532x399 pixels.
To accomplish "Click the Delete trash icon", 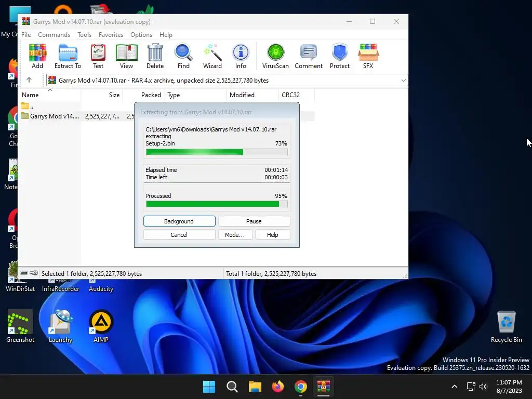I will click(155, 56).
